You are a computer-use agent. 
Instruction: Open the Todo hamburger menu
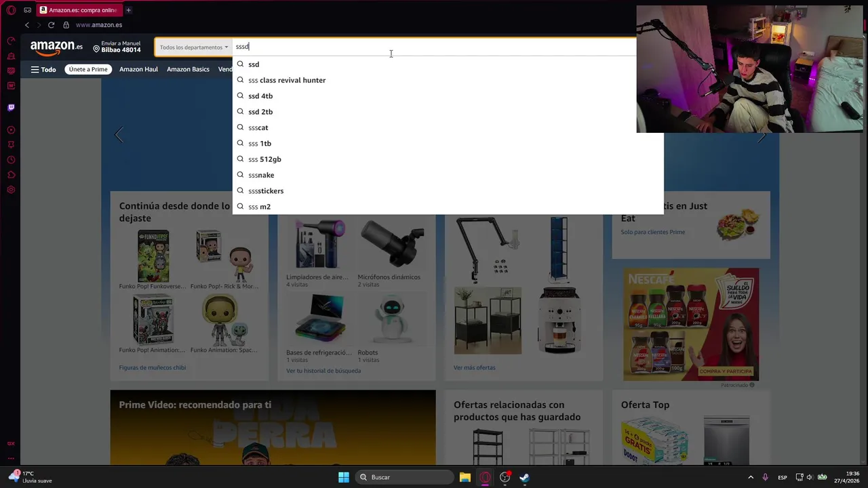(x=43, y=69)
